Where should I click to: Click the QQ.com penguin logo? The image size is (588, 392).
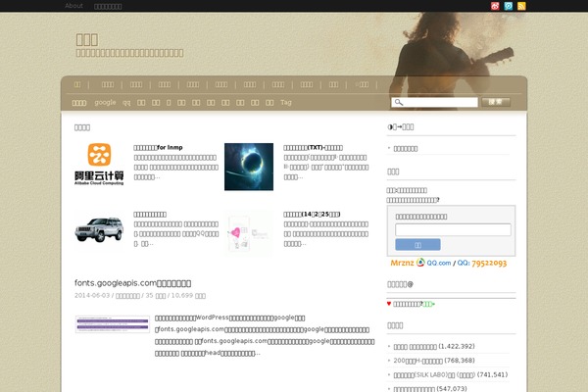click(420, 263)
